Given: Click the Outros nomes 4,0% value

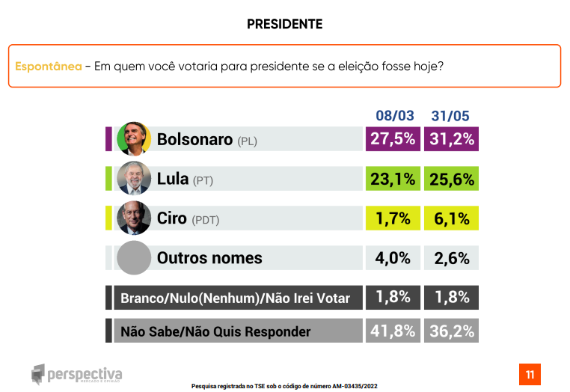Looking at the screenshot, I should (x=392, y=258).
